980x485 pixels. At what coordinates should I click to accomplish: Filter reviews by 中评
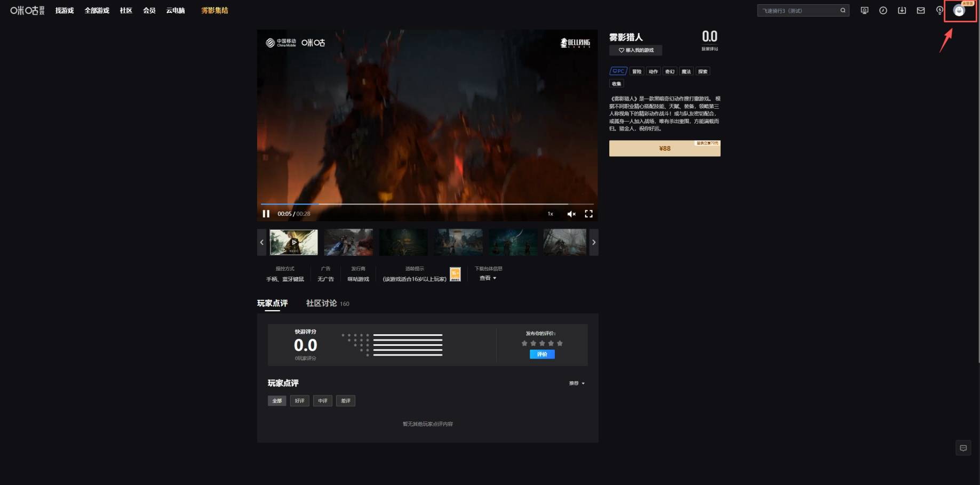tap(323, 401)
